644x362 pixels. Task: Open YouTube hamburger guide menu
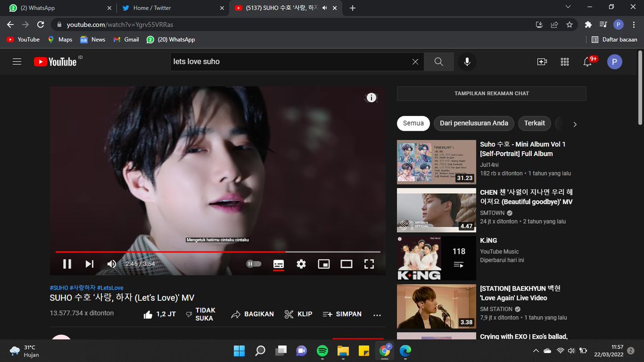(x=17, y=62)
